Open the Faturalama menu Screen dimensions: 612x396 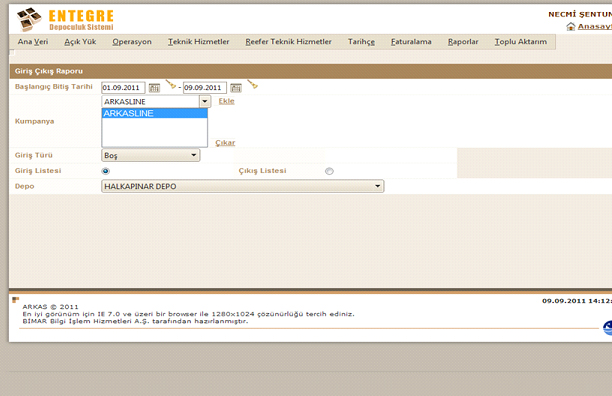tap(411, 42)
